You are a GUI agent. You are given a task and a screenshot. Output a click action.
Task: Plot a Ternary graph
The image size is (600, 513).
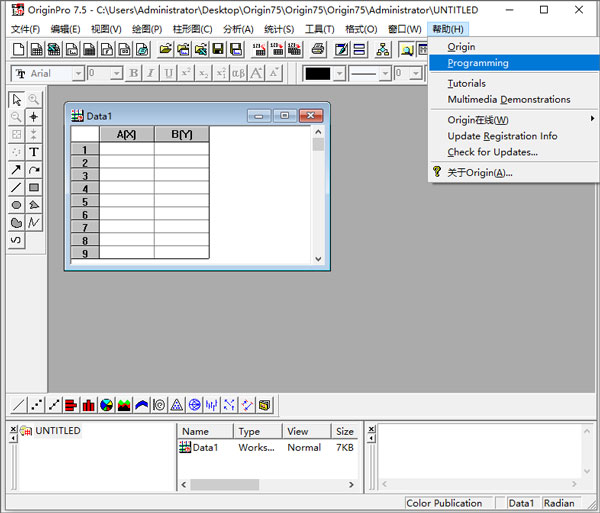tap(176, 405)
